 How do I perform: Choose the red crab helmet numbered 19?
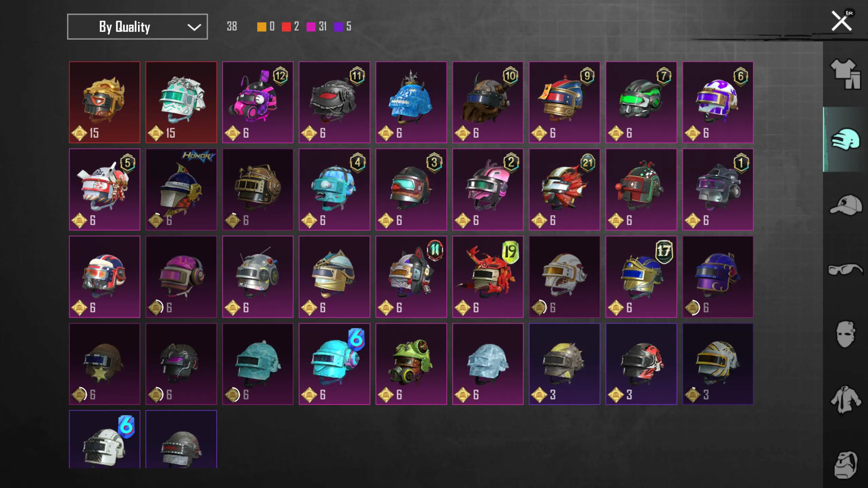click(488, 276)
